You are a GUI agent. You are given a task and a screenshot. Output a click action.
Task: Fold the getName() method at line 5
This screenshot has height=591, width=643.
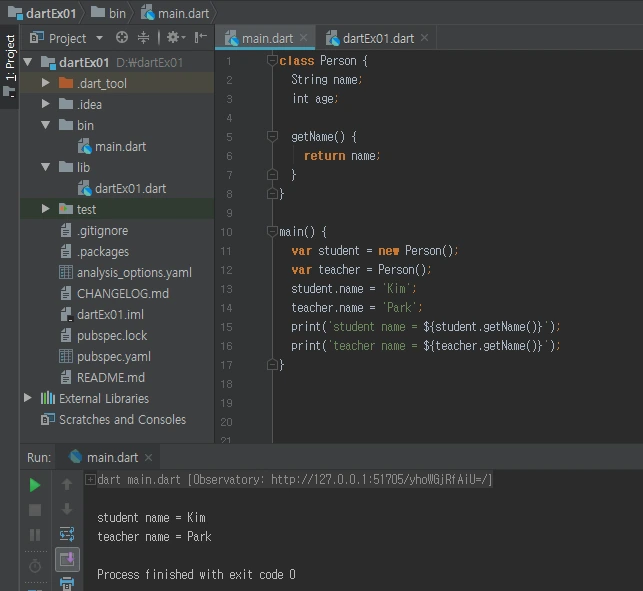272,136
